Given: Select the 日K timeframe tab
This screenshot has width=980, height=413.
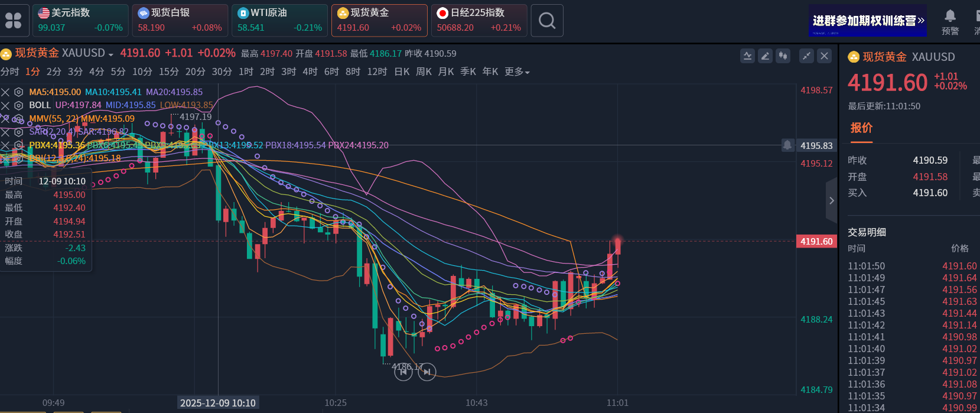Looking at the screenshot, I should (402, 72).
